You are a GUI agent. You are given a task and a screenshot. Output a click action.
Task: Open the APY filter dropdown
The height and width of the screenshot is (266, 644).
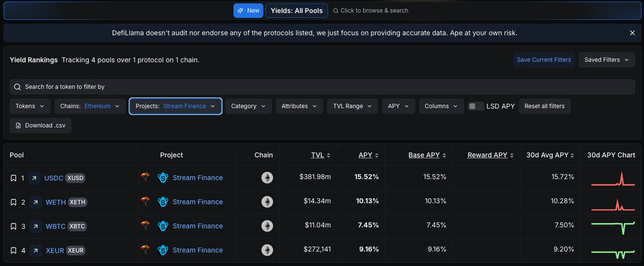point(399,106)
